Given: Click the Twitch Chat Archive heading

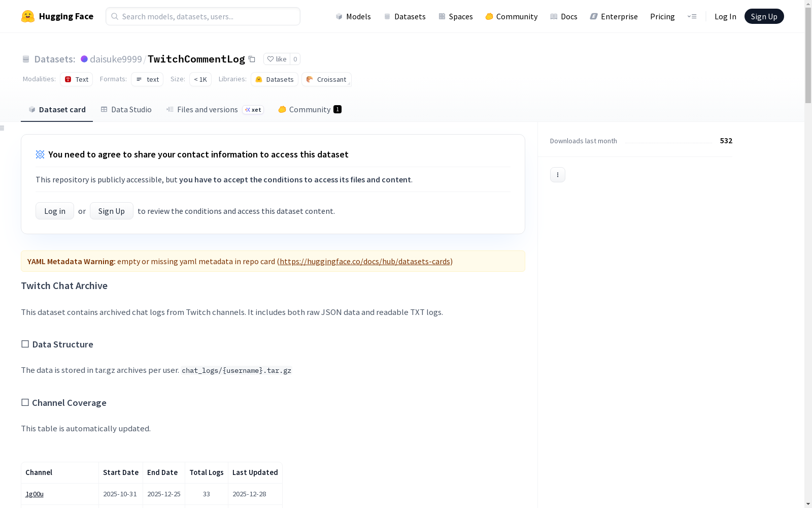Looking at the screenshot, I should [64, 285].
